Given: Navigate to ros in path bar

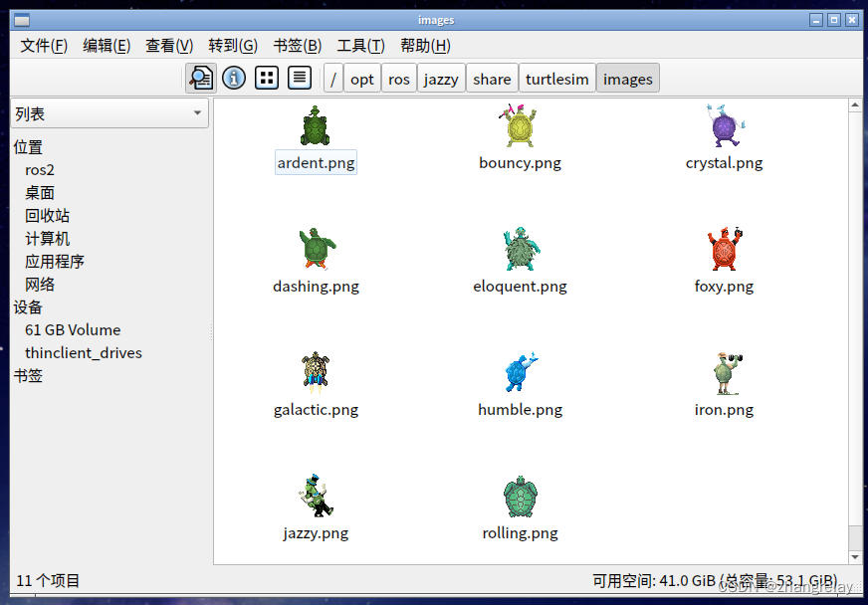Looking at the screenshot, I should 398,78.
